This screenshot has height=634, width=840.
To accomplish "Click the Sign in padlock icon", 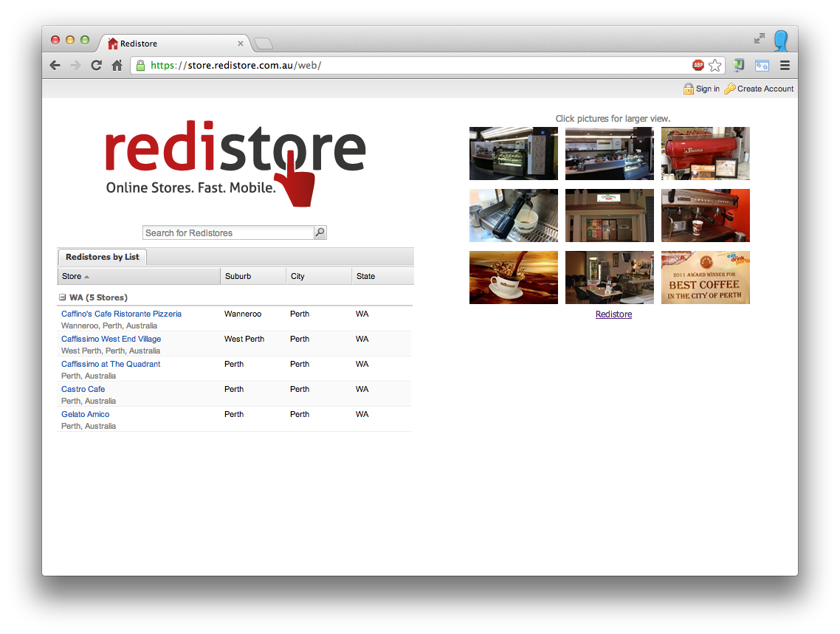I will click(x=689, y=89).
